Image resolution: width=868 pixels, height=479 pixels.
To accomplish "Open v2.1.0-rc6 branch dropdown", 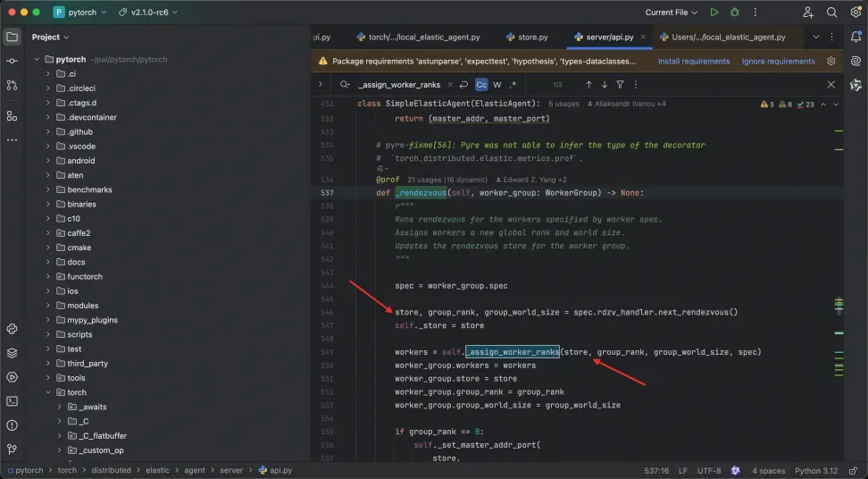I will click(x=148, y=13).
